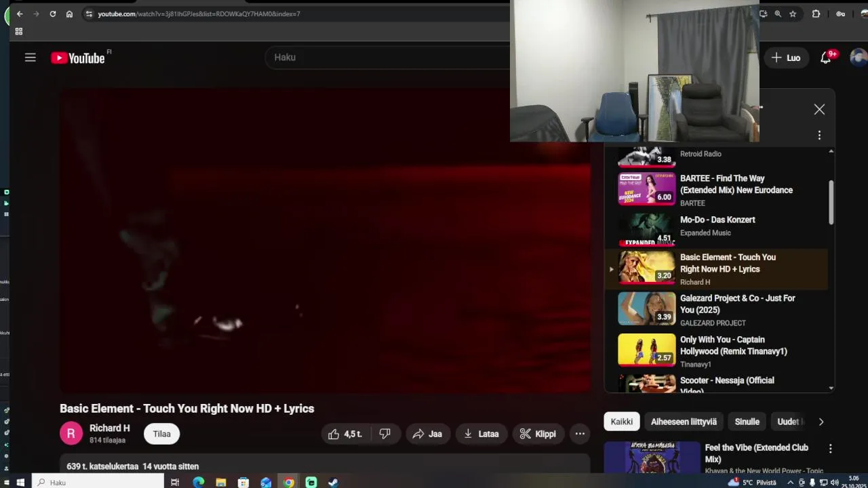The width and height of the screenshot is (868, 488).
Task: Go back in browser history
Action: [x=20, y=14]
